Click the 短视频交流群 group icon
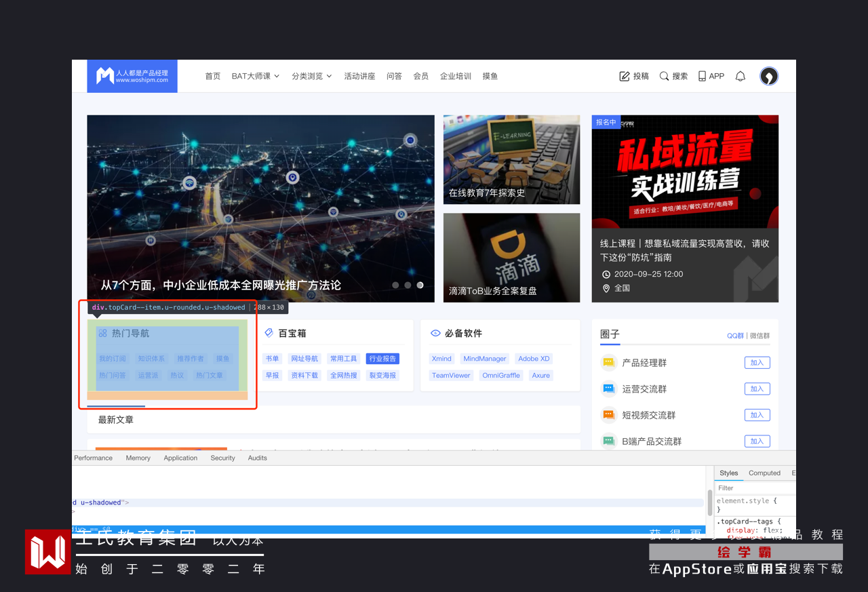Screen dimensions: 868x592 point(608,415)
